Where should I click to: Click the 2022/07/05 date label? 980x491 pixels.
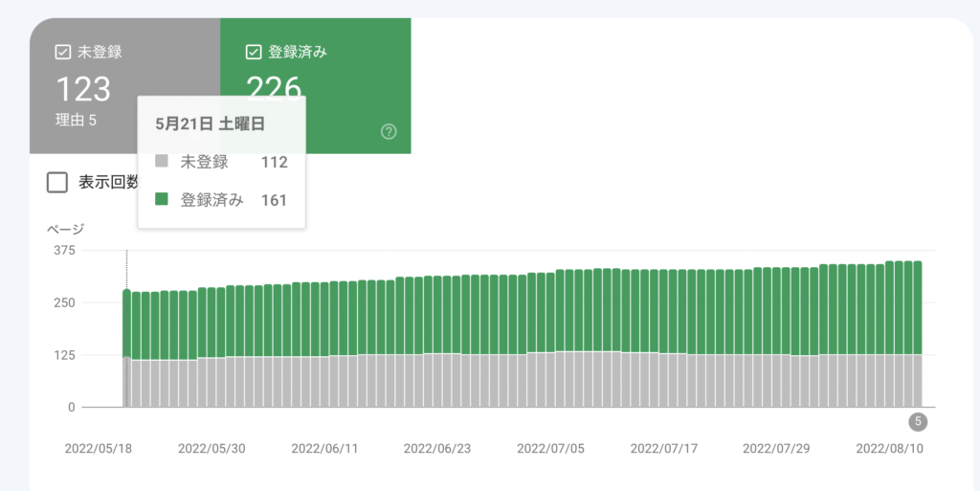pyautogui.click(x=550, y=449)
